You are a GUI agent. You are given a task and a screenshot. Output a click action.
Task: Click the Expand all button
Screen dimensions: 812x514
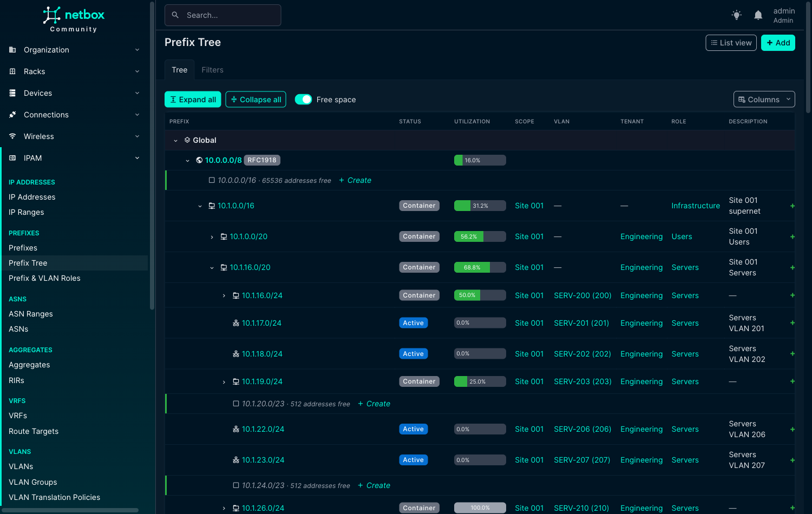(193, 100)
